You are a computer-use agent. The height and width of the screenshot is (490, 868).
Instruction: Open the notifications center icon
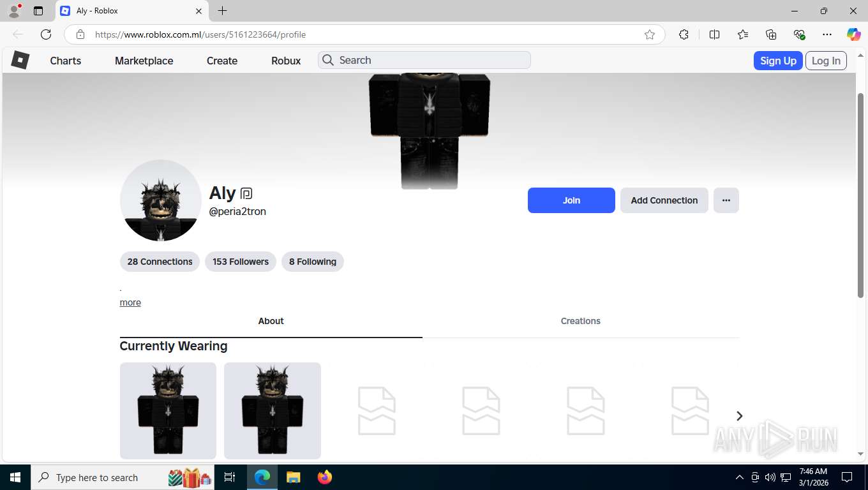click(847, 477)
